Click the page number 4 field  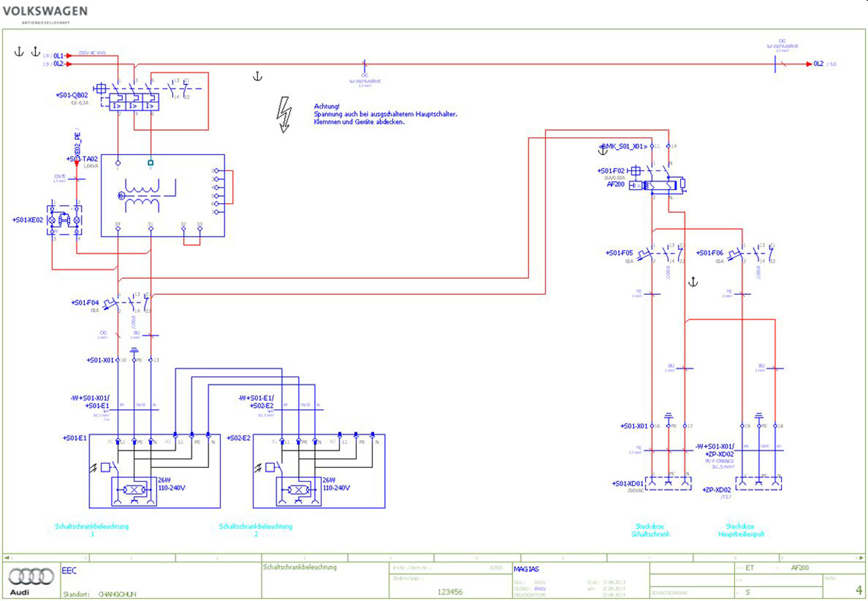(858, 590)
